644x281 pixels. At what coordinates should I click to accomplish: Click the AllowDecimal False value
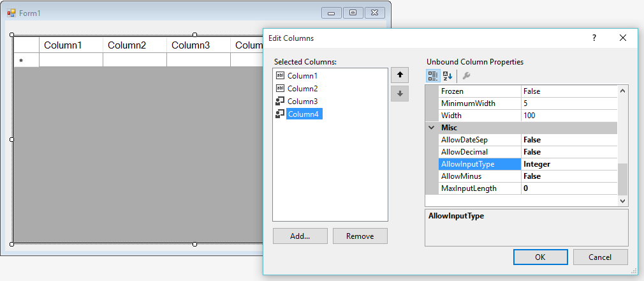[x=569, y=152]
